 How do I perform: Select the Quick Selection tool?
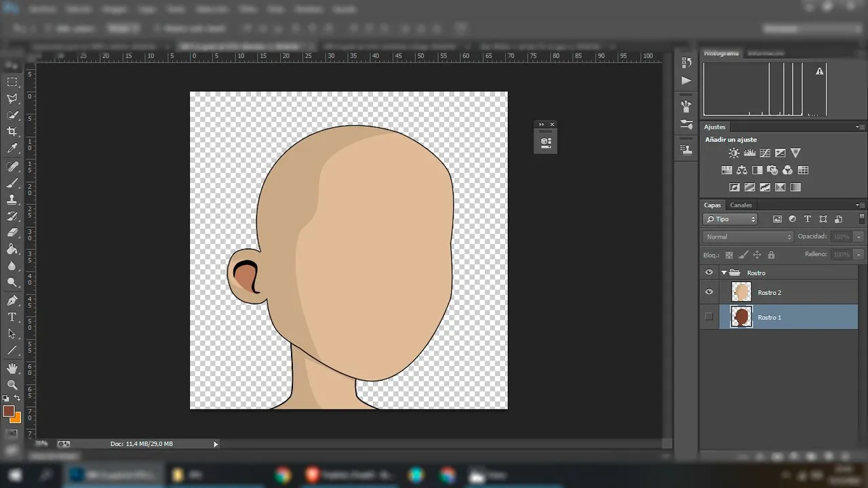coord(12,116)
